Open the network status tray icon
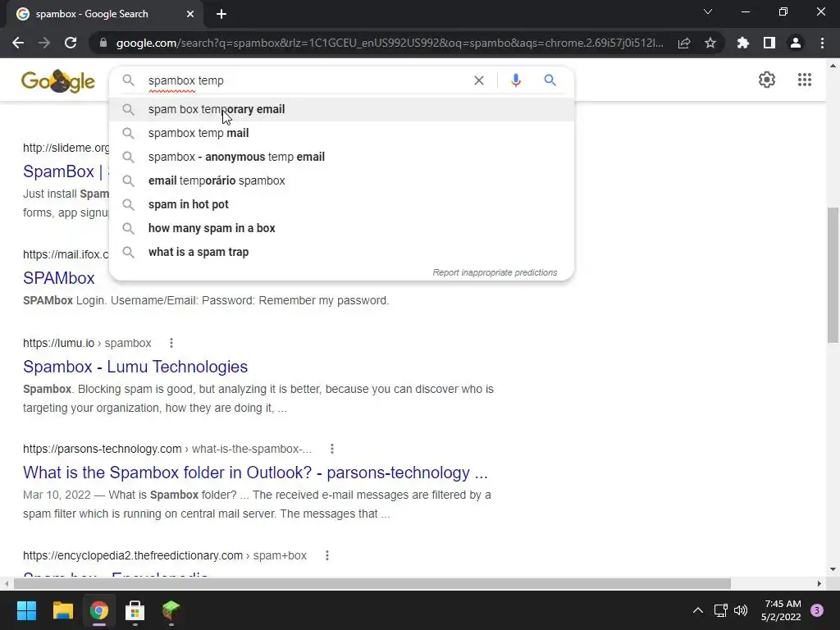 click(x=720, y=610)
